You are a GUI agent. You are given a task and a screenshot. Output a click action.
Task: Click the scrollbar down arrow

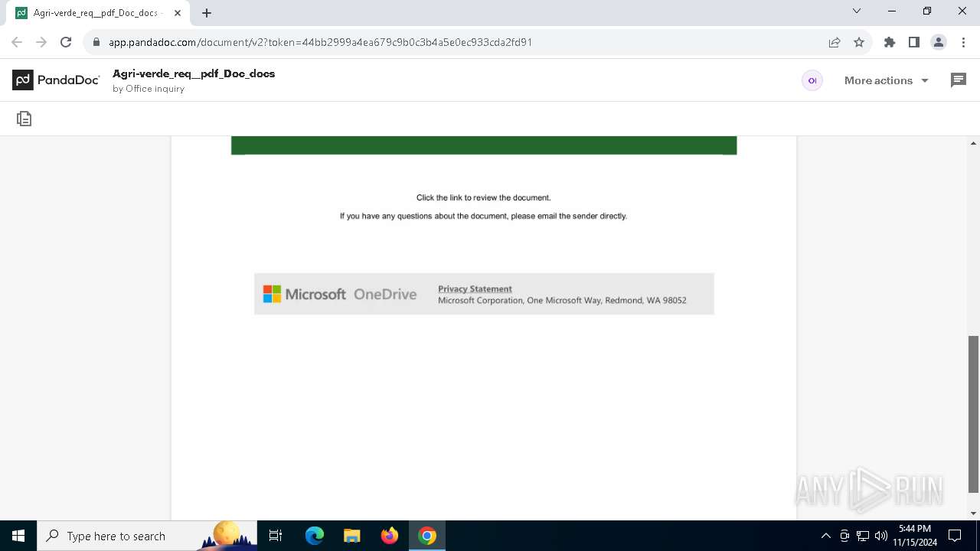click(974, 514)
